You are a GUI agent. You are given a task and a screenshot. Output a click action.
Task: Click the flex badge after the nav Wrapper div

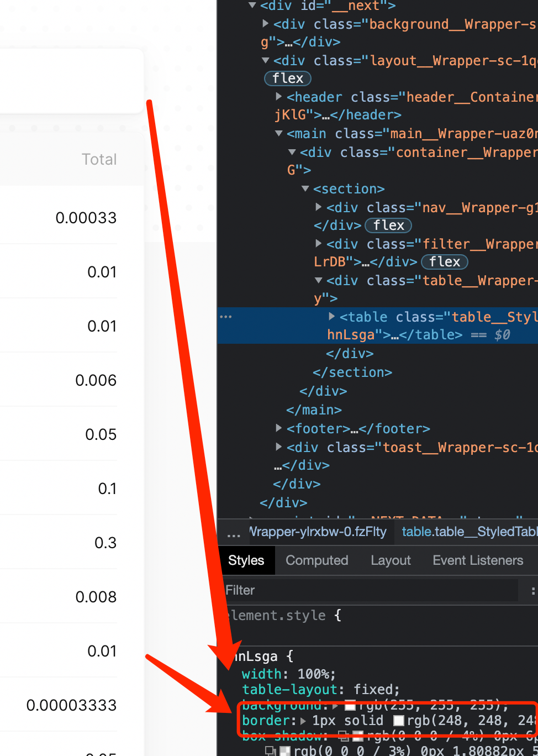(389, 225)
